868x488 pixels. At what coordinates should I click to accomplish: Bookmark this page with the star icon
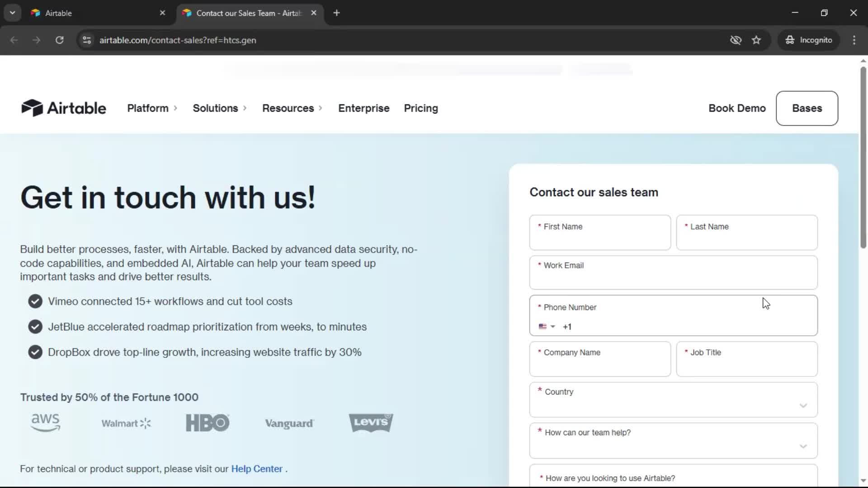coord(756,40)
